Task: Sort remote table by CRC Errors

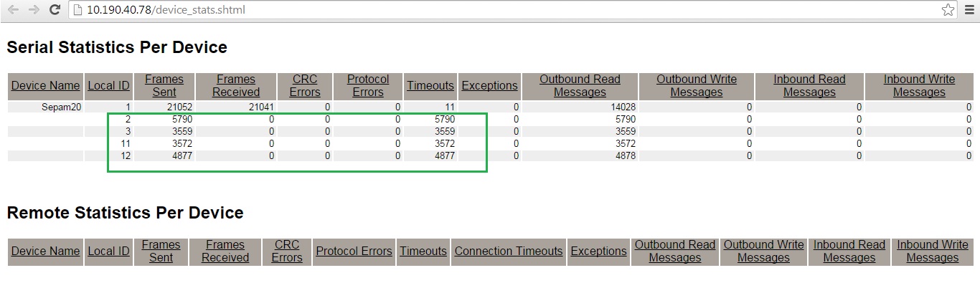Action: point(287,251)
